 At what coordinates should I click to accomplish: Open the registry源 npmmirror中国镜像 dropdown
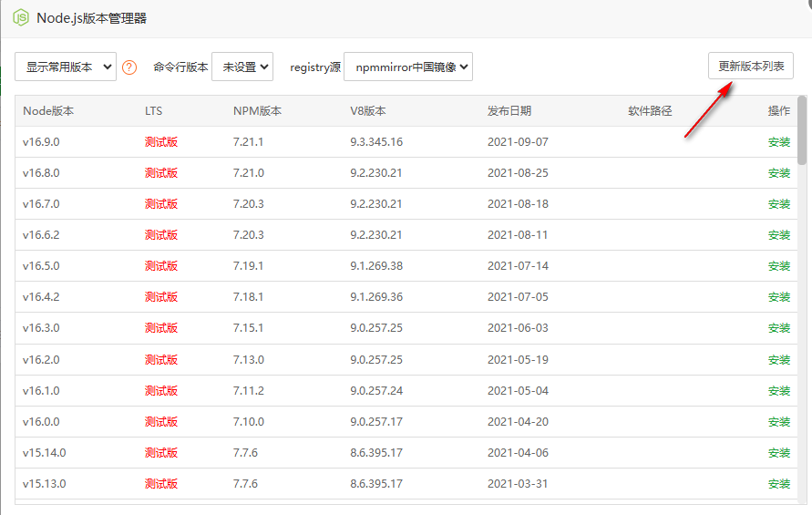pos(408,67)
